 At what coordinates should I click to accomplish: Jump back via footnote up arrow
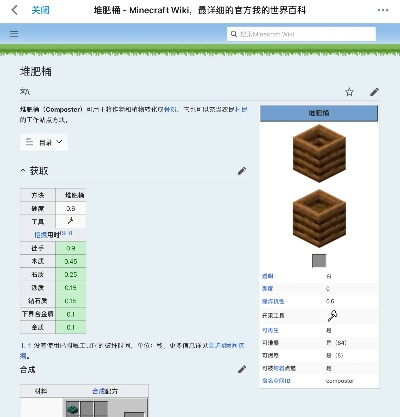click(x=29, y=346)
